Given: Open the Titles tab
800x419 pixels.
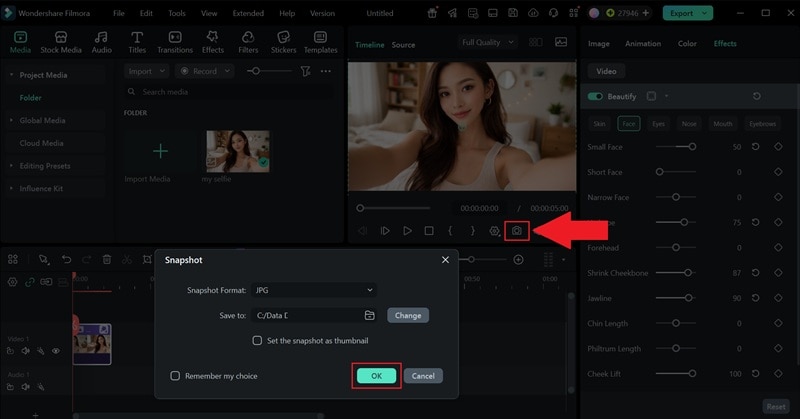Looking at the screenshot, I should 137,42.
